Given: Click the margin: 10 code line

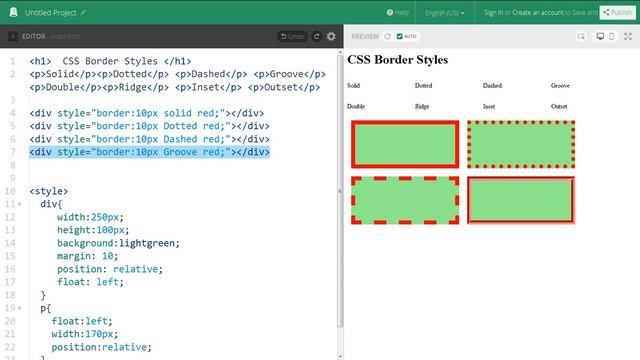Looking at the screenshot, I should pyautogui.click(x=87, y=256).
